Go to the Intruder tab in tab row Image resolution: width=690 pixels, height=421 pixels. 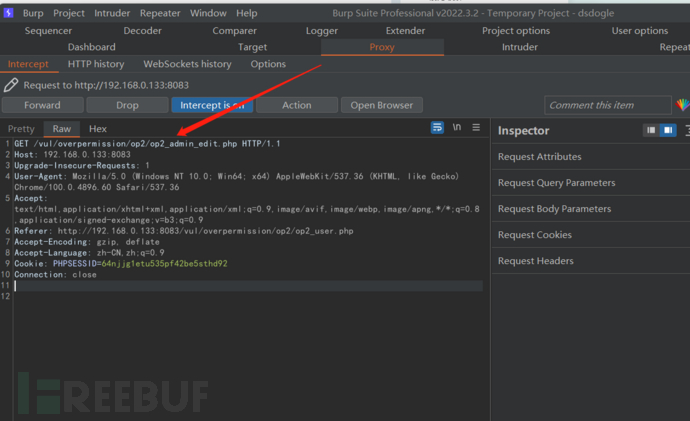click(x=520, y=47)
